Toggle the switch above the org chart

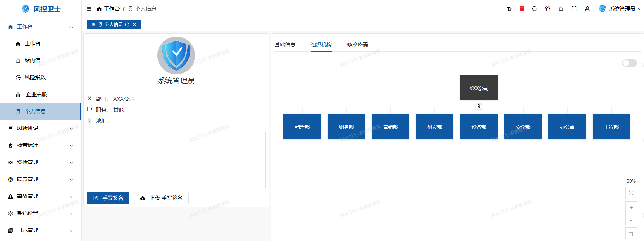[x=629, y=63]
